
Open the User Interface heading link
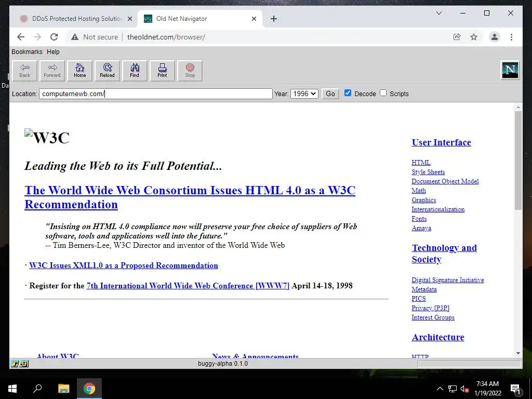click(441, 142)
